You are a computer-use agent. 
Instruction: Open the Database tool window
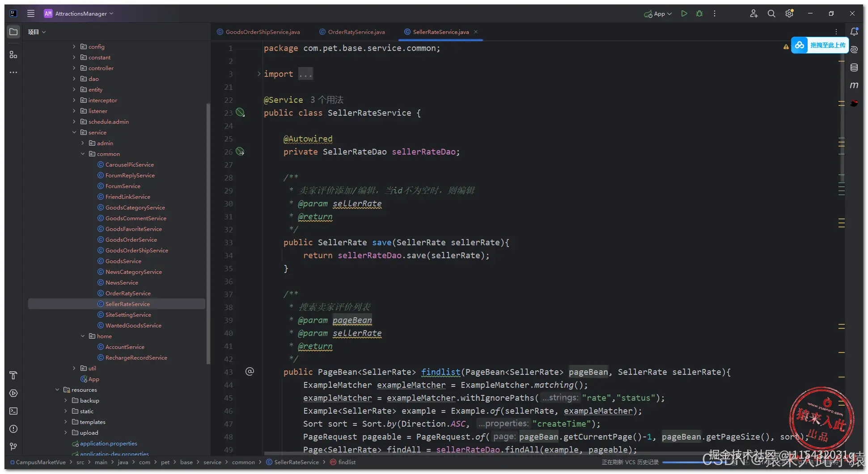point(854,67)
